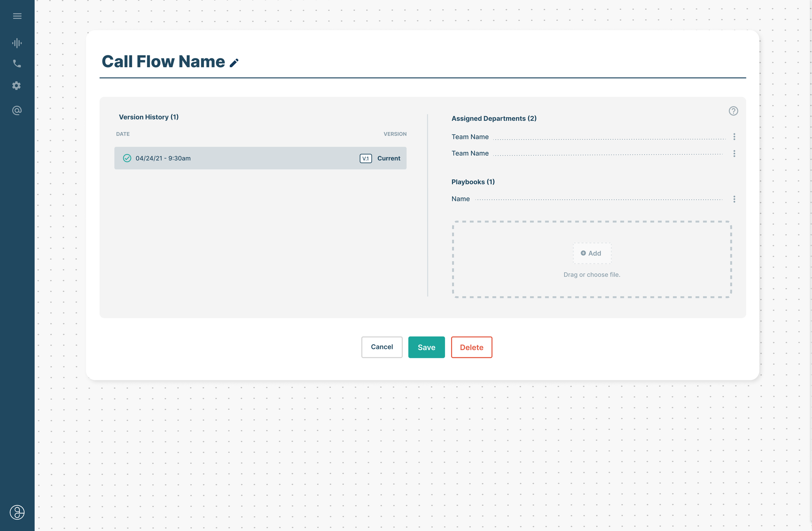This screenshot has height=531, width=812.
Task: Open the settings gear in sidebar
Action: (16, 86)
